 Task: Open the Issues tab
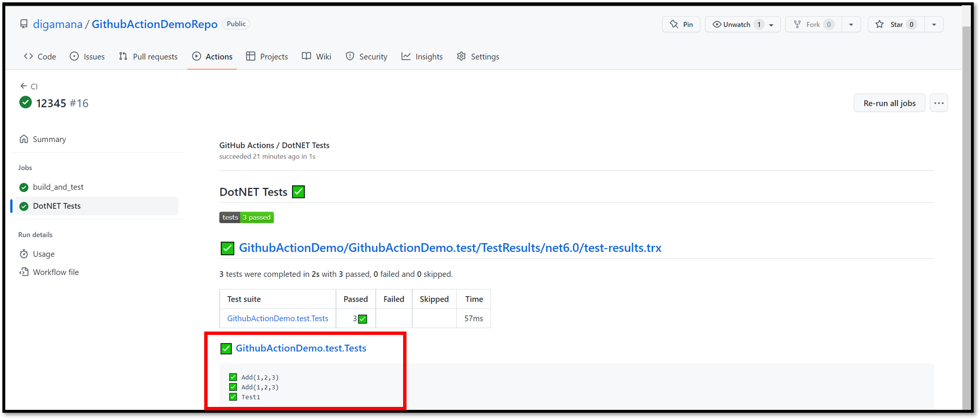87,57
